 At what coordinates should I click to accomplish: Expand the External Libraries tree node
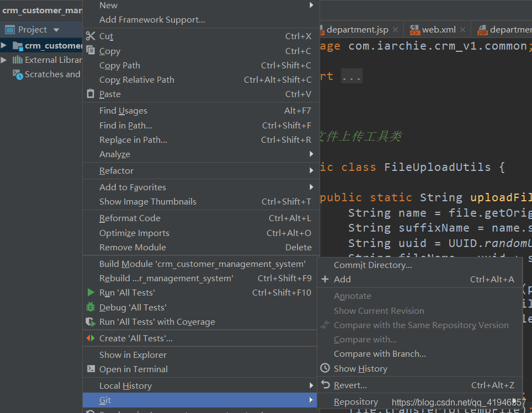pos(4,60)
